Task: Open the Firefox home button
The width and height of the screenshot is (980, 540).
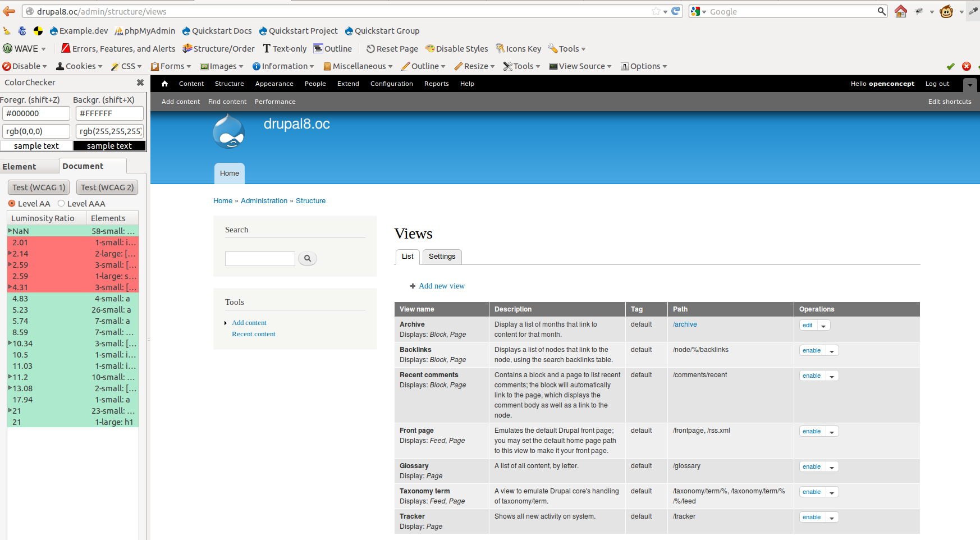Action: coord(901,11)
